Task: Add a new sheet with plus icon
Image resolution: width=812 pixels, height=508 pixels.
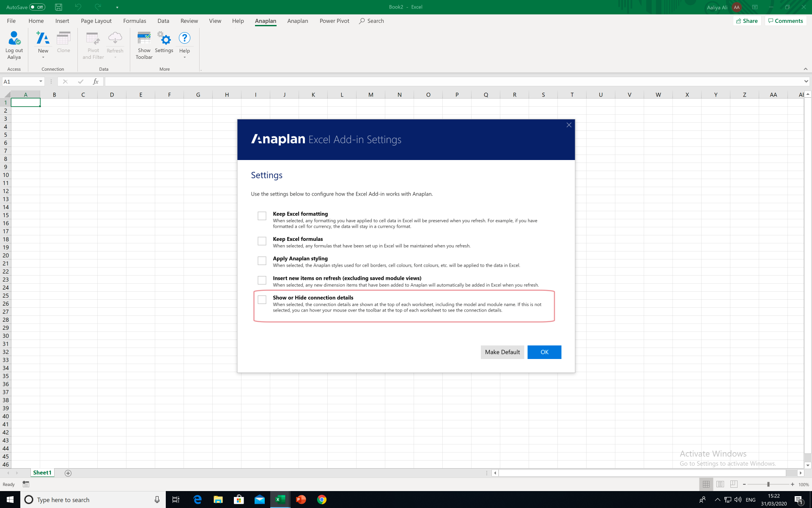Action: 68,473
